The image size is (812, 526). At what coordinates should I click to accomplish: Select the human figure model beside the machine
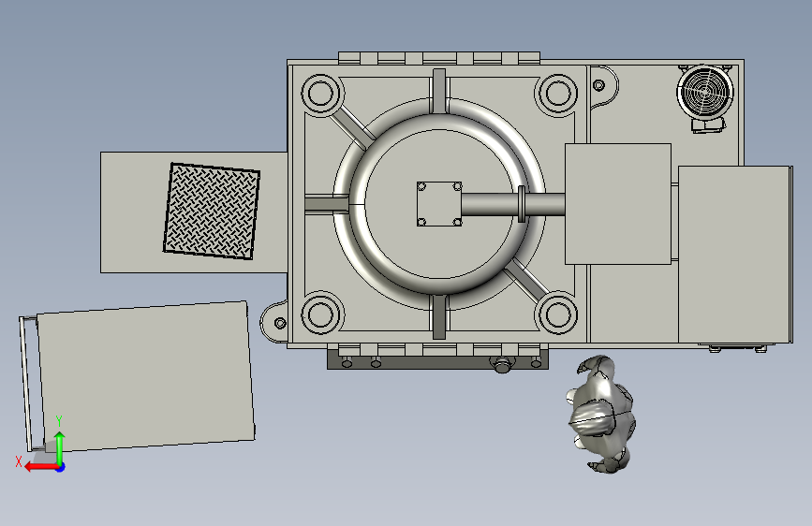[602, 414]
